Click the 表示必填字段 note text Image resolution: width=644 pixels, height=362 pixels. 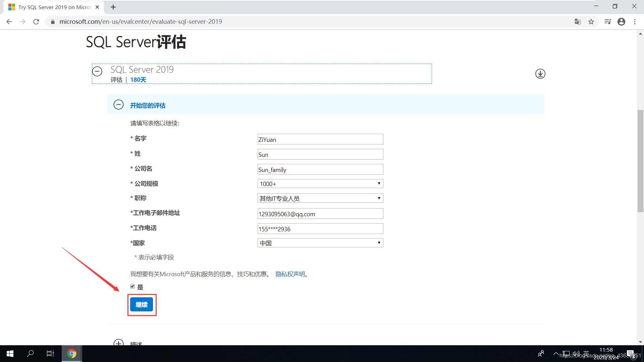point(154,257)
